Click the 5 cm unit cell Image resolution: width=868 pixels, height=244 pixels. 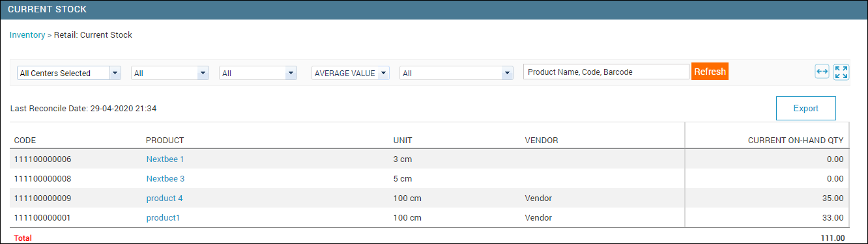tap(403, 178)
